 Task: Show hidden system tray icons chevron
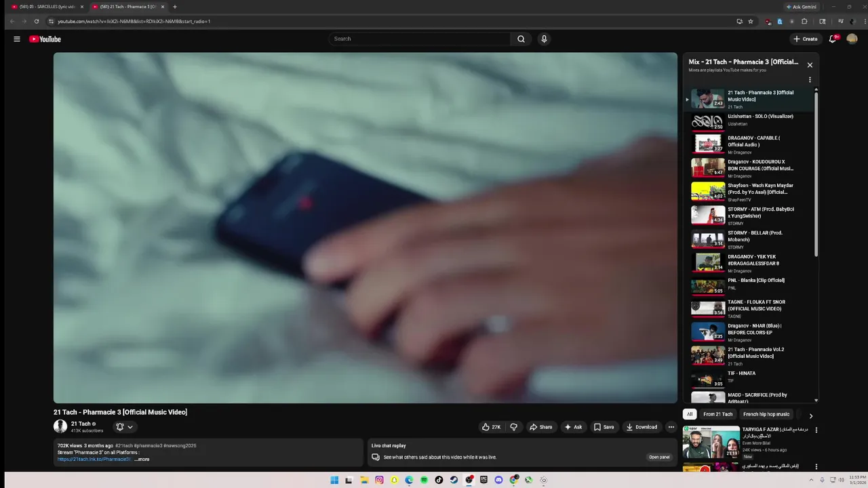click(x=812, y=480)
